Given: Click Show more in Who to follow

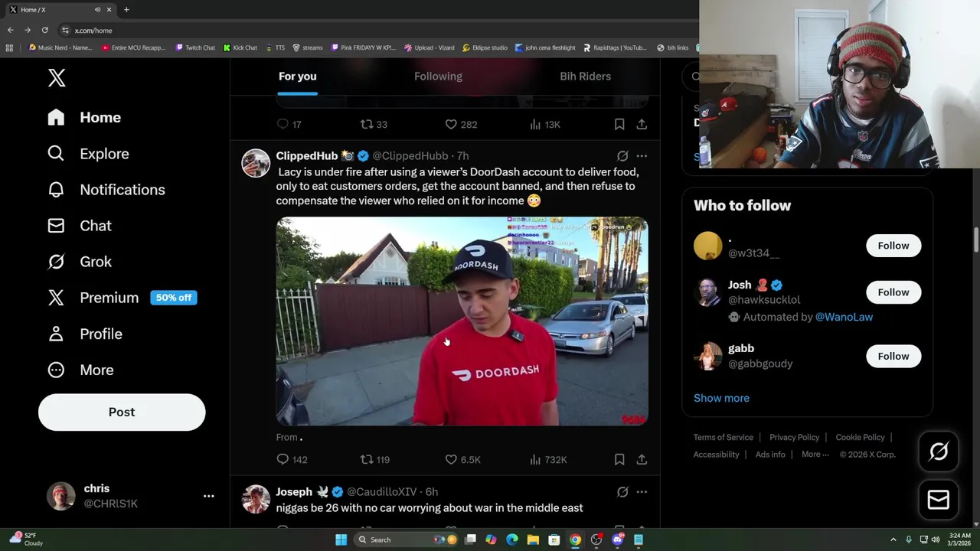Looking at the screenshot, I should coord(721,398).
